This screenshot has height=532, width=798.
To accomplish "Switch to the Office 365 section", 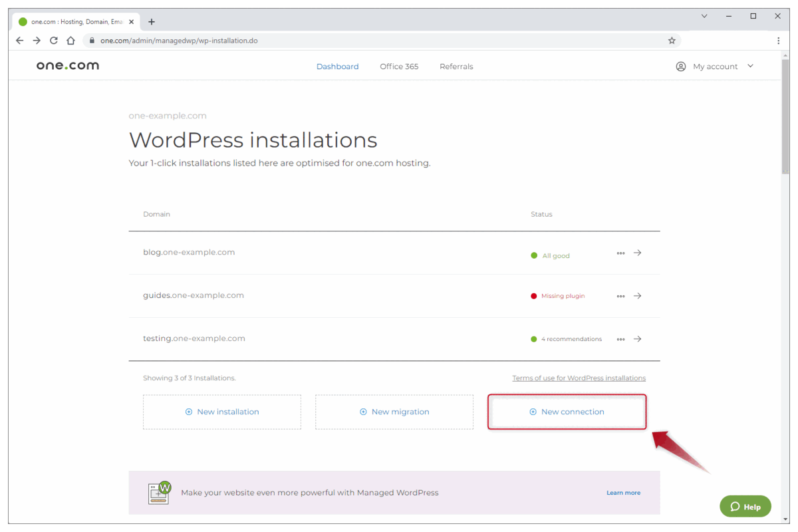I will [x=399, y=66].
